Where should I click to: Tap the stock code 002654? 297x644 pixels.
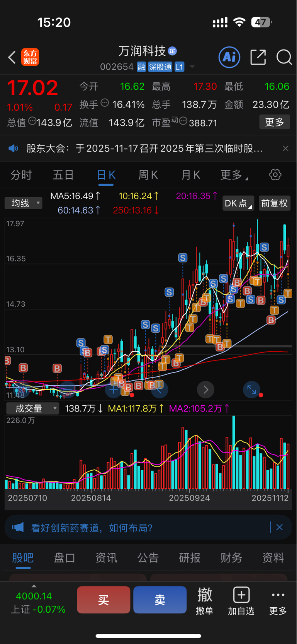(x=117, y=67)
